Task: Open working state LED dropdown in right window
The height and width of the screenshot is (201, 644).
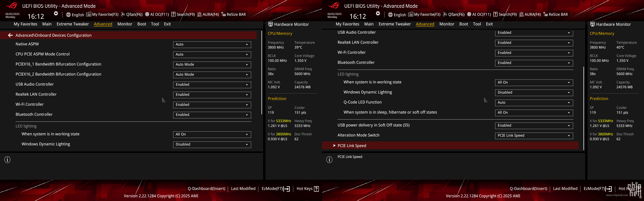Action: point(534,82)
